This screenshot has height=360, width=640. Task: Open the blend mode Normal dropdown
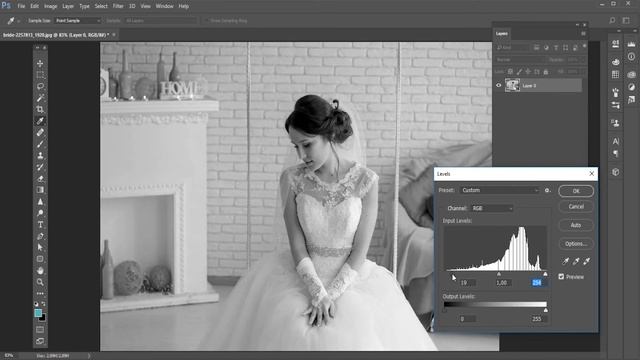coord(520,60)
